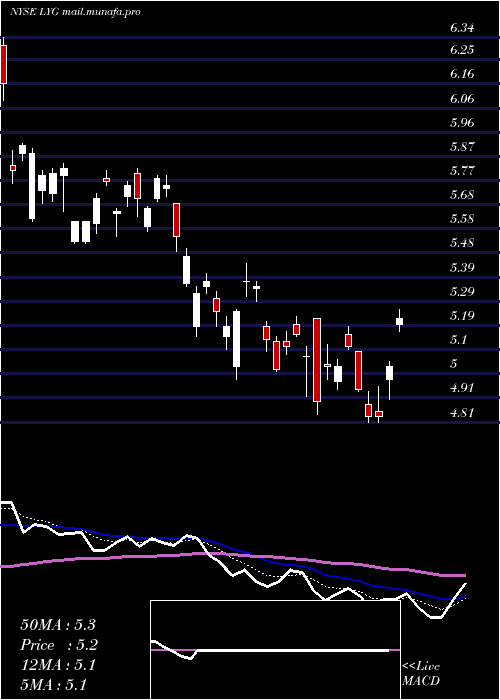Click the 6.16 price axis label
This screenshot has height=700, width=500.
[462, 74]
